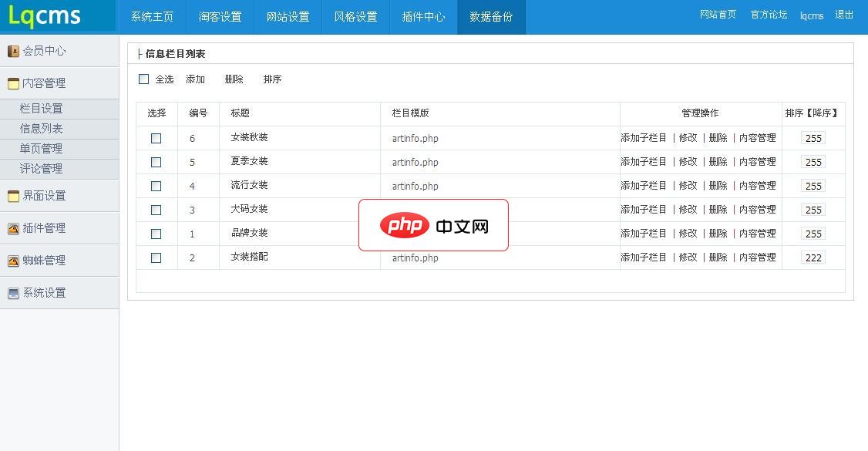The image size is (868, 451).
Task: Open 修改 link for 夏季女装
Action: (x=686, y=162)
